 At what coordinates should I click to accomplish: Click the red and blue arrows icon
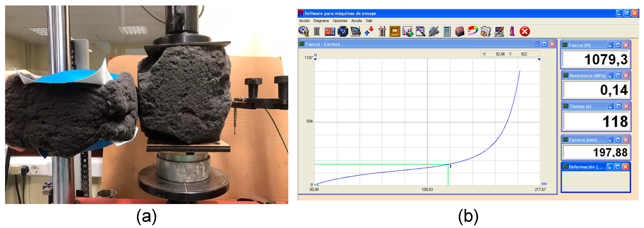[x=369, y=31]
